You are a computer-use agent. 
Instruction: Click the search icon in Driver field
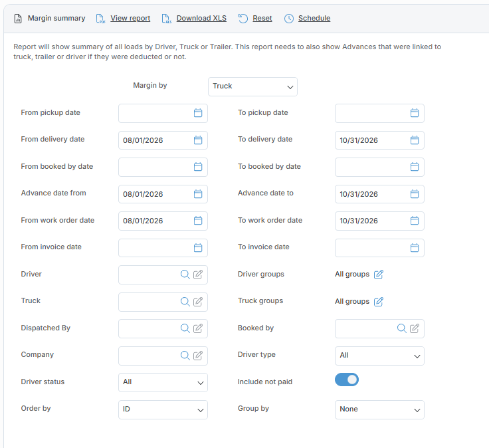click(185, 275)
